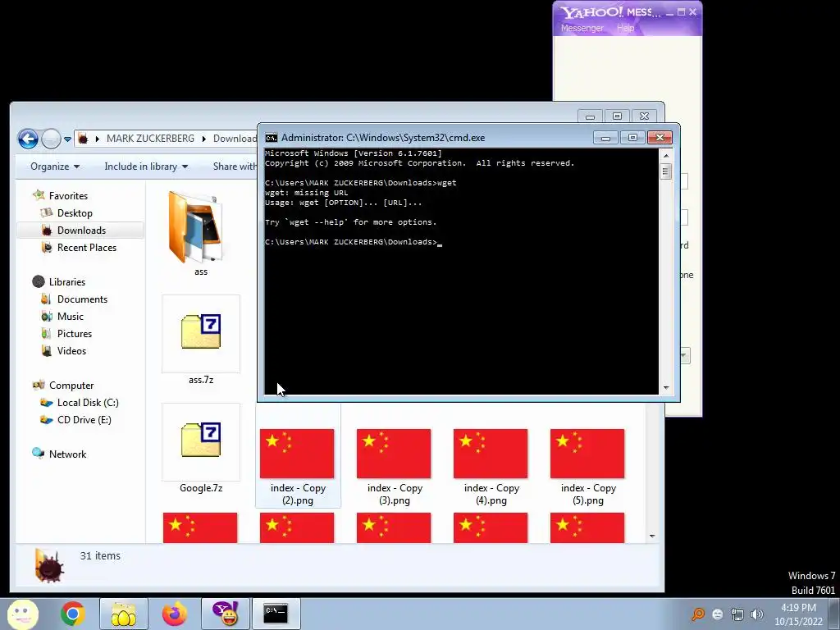The width and height of the screenshot is (840, 630).
Task: Select Downloads in the navigation pane
Action: (x=81, y=231)
